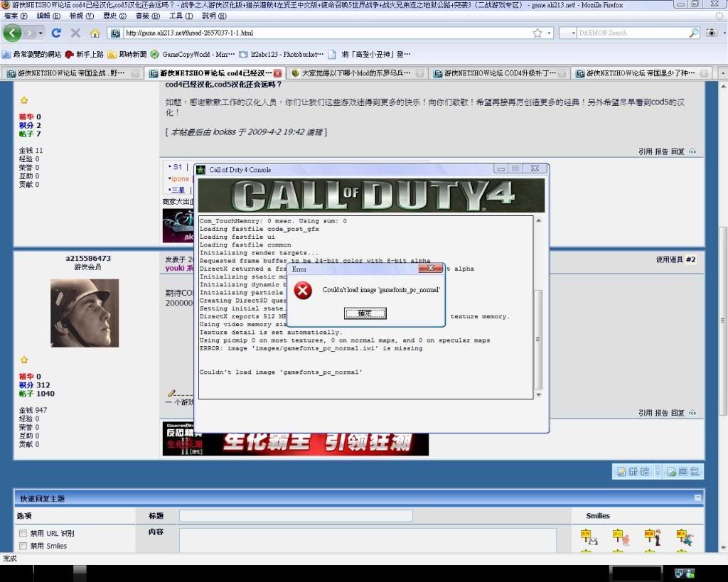
Task: Stop page loading with the X icon
Action: [x=75, y=33]
